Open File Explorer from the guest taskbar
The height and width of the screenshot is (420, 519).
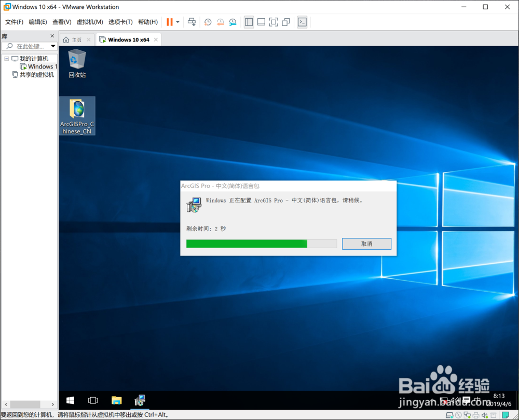click(116, 400)
